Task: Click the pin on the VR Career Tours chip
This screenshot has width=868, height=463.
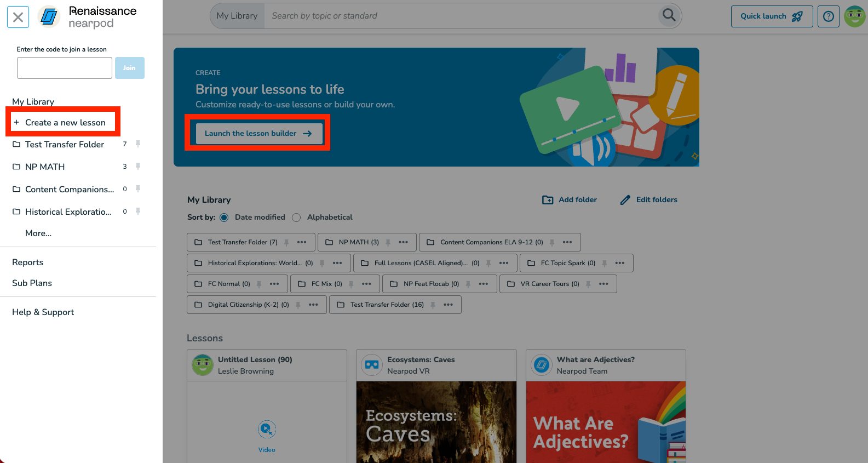Action: click(x=588, y=284)
